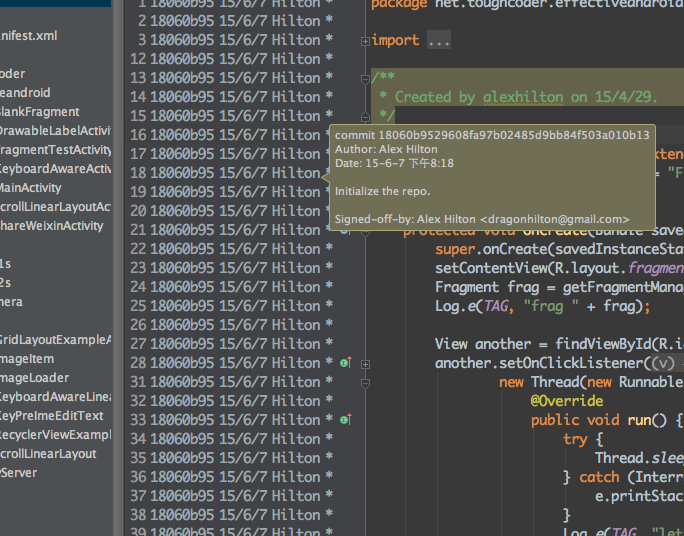Click annotation author Hilton on line 38
Screen dimensions: 684x536
point(296,515)
